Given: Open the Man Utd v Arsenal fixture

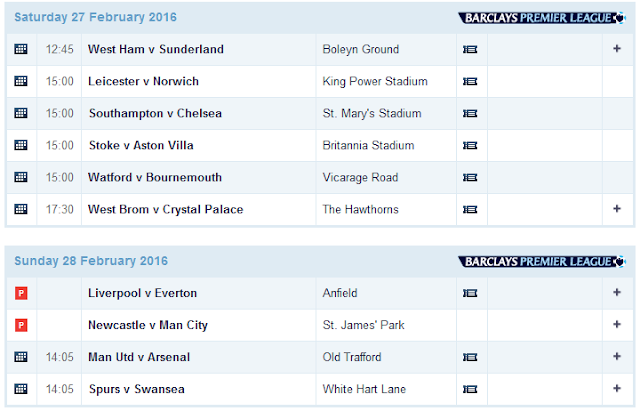Looking at the screenshot, I should tap(139, 357).
